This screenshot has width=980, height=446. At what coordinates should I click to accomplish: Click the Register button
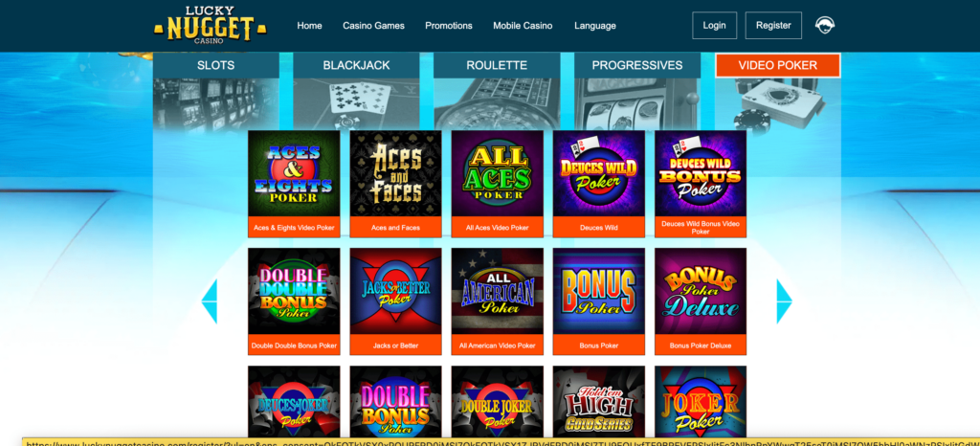coord(773,26)
